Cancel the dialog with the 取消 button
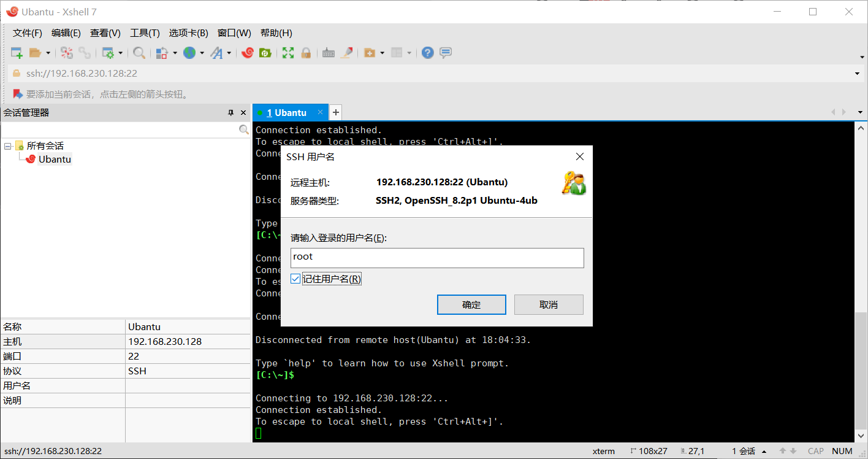The image size is (868, 459). tap(549, 305)
